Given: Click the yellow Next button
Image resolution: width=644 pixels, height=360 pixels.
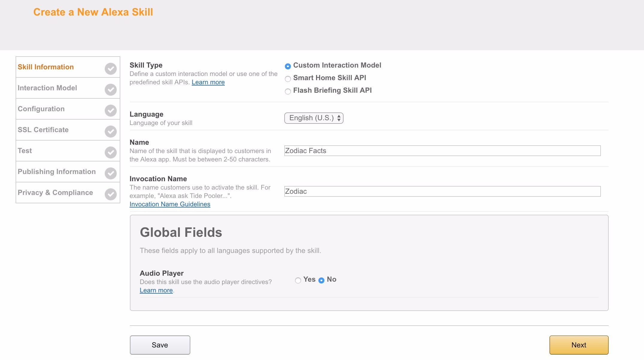Looking at the screenshot, I should pyautogui.click(x=578, y=345).
